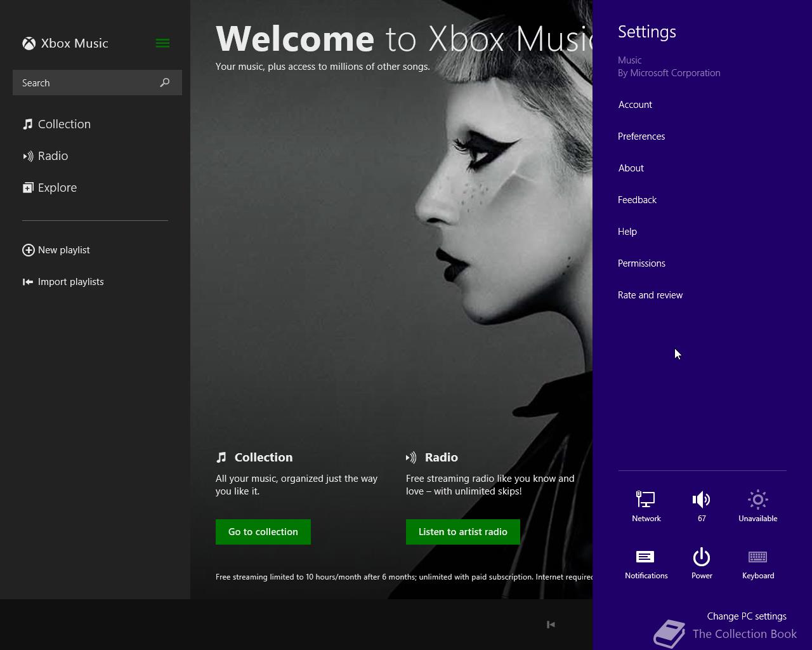Click the Xbox logo icon
The width and height of the screenshot is (812, 650).
coord(29,43)
